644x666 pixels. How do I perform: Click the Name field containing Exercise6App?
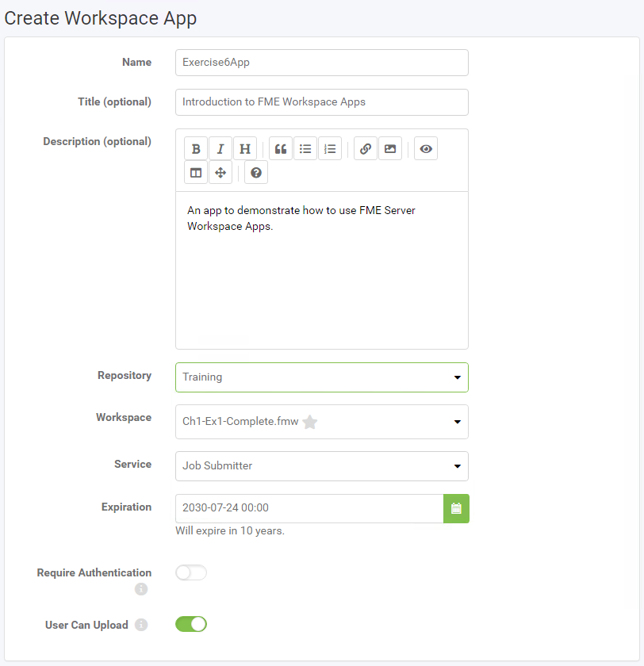click(x=322, y=63)
